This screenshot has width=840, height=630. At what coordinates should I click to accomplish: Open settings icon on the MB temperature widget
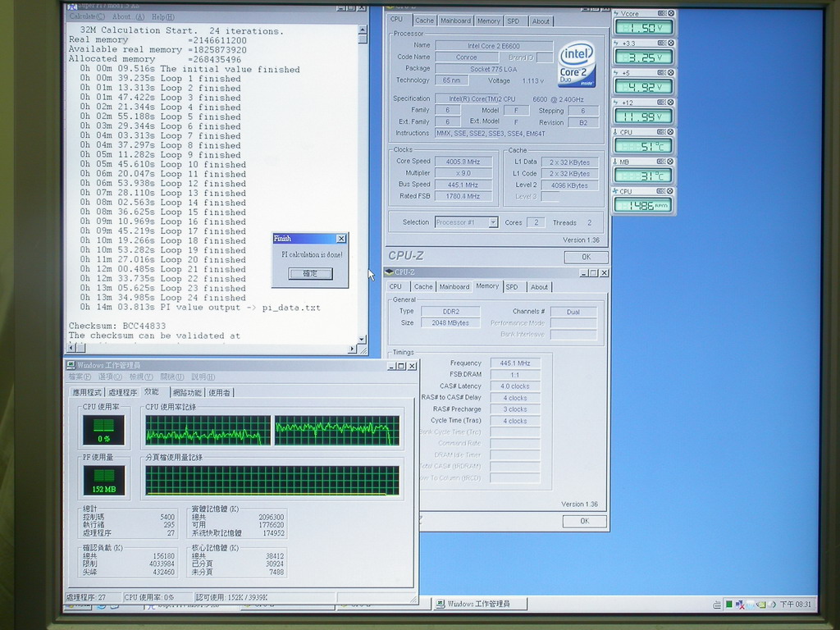tap(662, 162)
